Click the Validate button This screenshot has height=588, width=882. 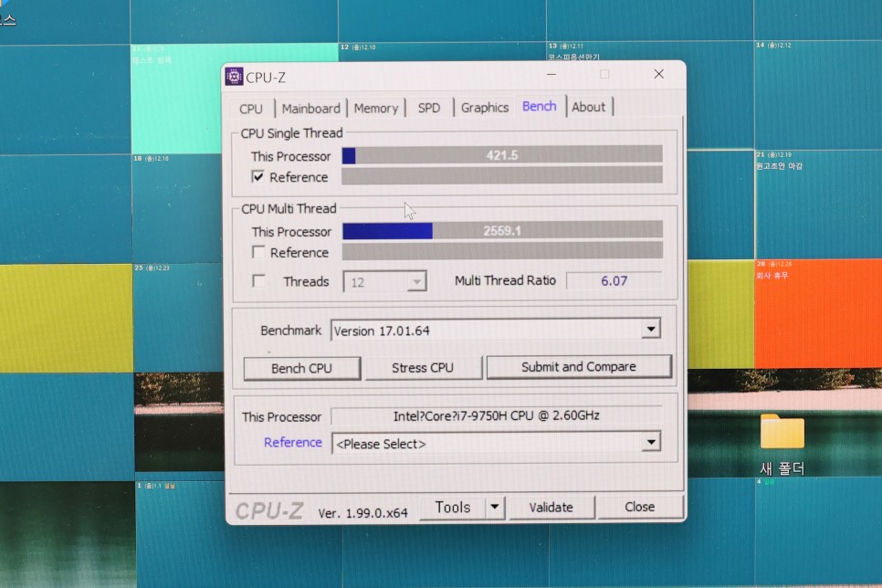point(551,508)
